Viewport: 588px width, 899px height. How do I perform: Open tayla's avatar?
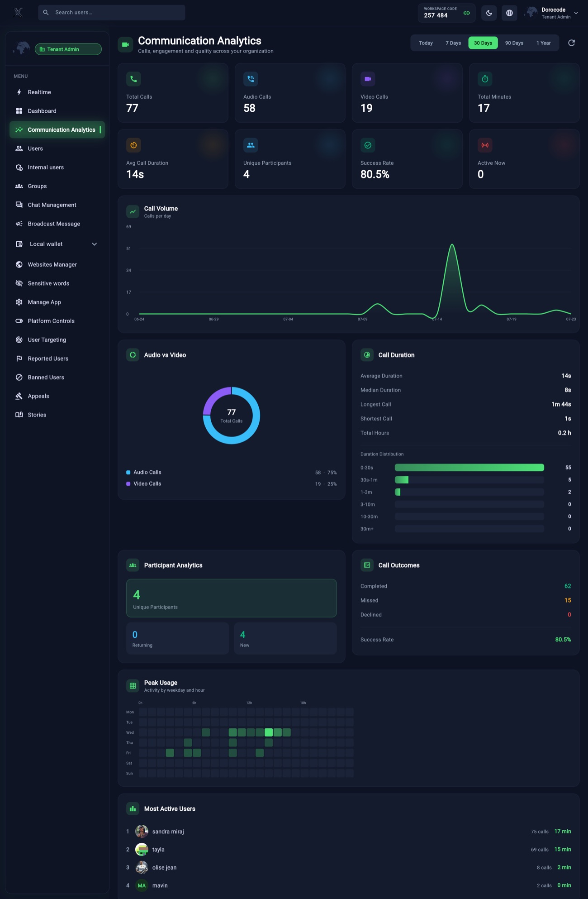(x=142, y=850)
